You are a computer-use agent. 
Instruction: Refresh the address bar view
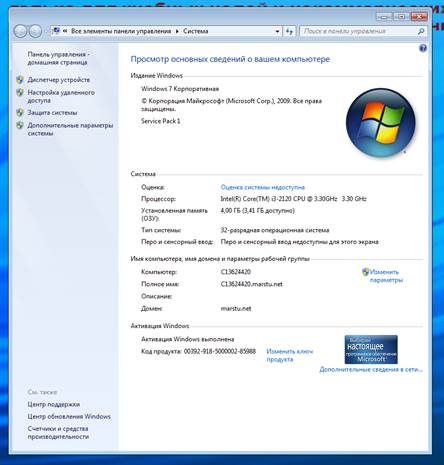pos(289,31)
